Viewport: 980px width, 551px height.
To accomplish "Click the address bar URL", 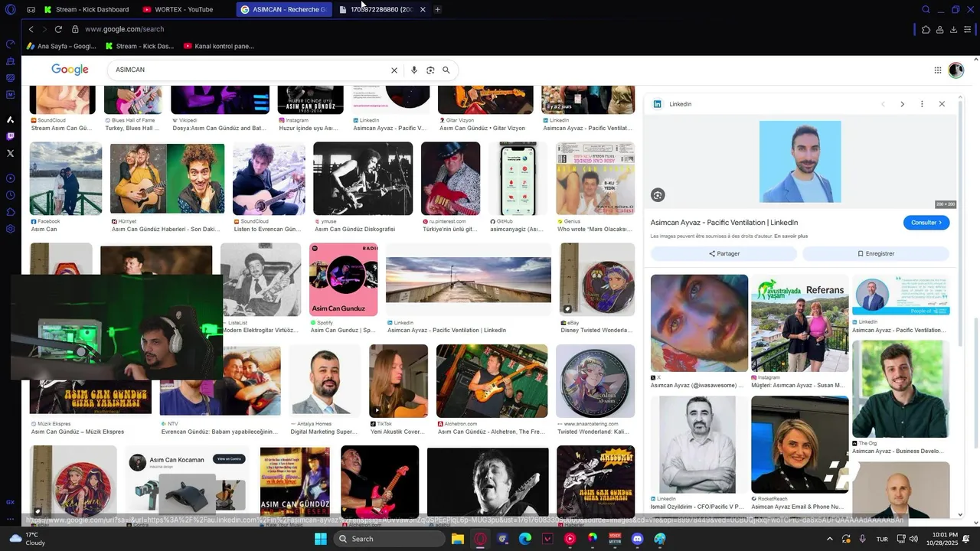I will (x=125, y=29).
